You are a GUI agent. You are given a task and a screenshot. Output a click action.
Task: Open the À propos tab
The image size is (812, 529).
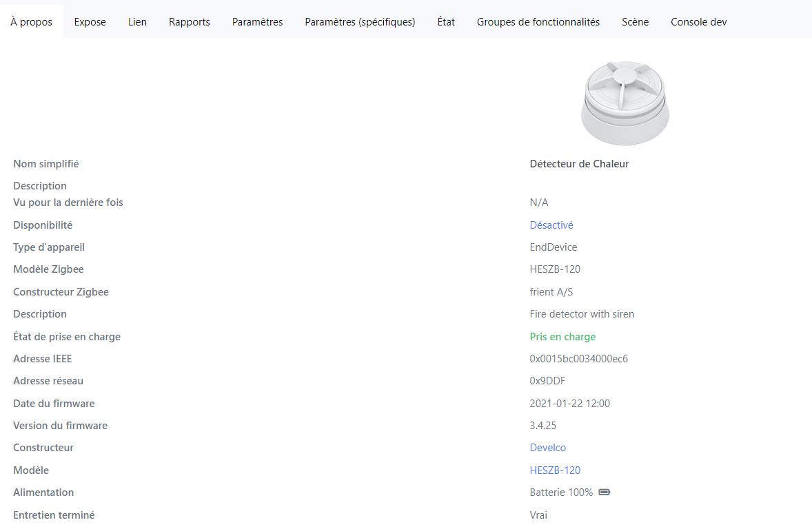pyautogui.click(x=32, y=22)
